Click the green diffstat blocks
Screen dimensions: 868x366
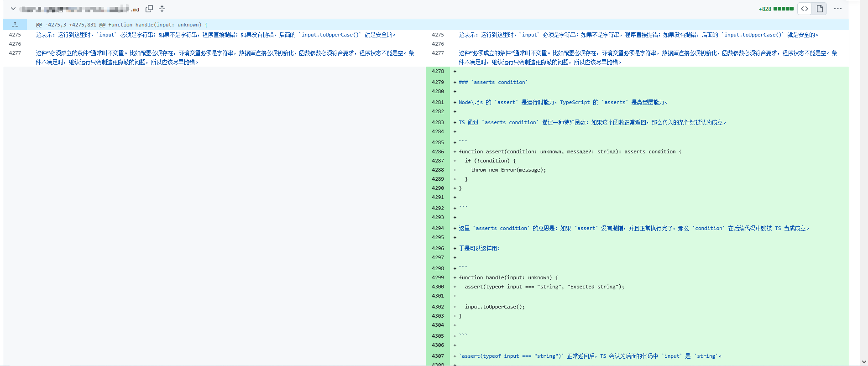784,9
